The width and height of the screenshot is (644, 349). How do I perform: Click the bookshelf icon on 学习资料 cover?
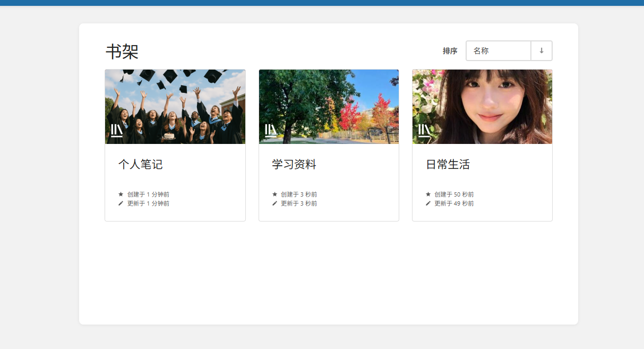coord(271,131)
